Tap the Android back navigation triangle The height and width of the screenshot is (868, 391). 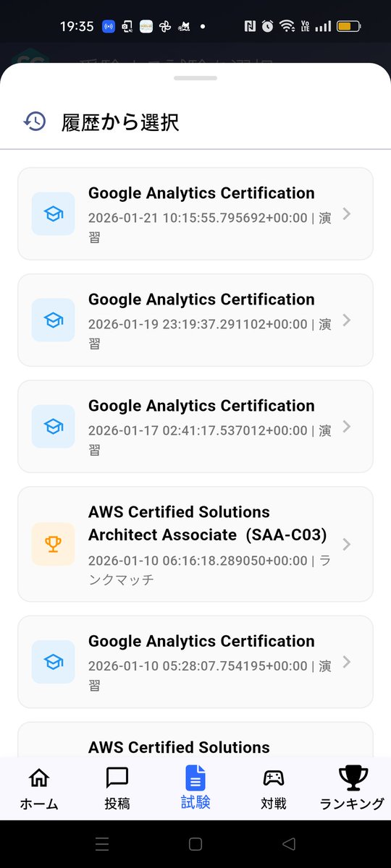[289, 843]
